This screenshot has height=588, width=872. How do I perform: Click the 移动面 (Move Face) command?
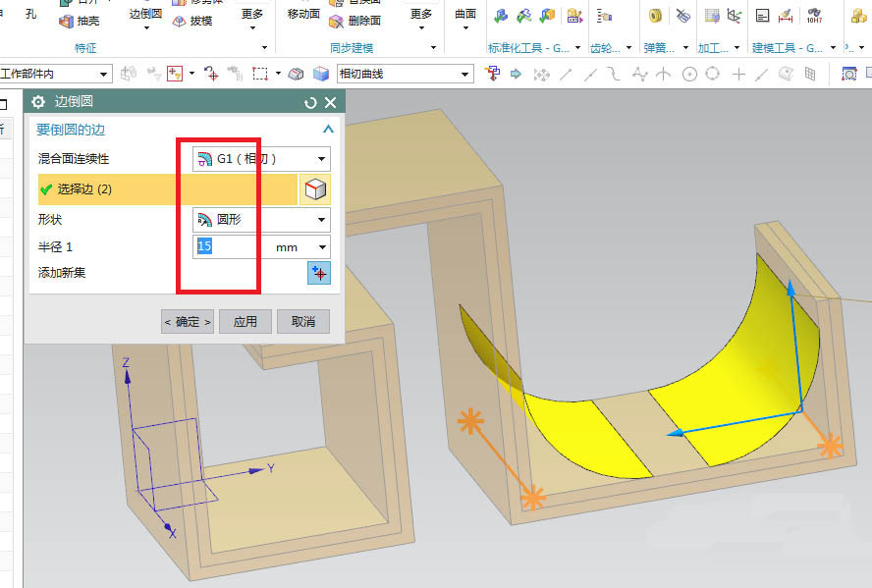303,14
